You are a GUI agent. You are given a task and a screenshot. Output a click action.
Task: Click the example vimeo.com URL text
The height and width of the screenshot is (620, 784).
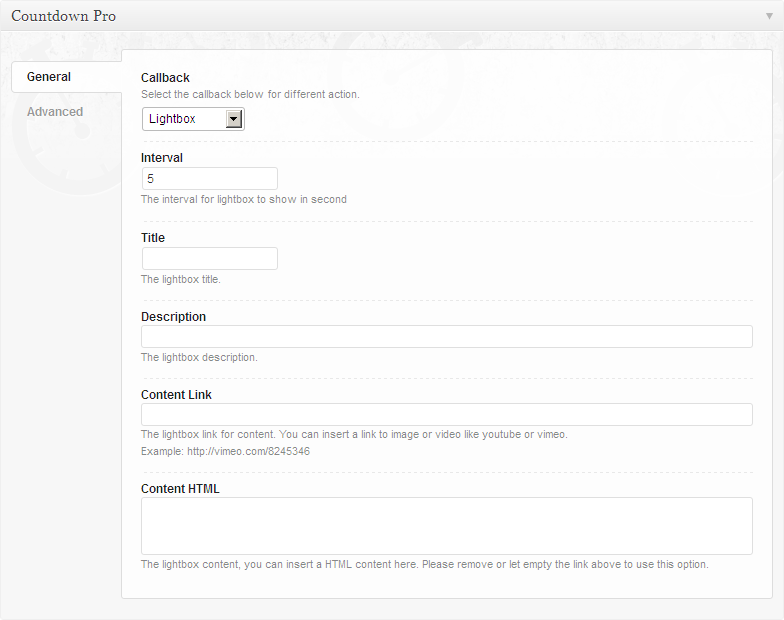(x=248, y=451)
